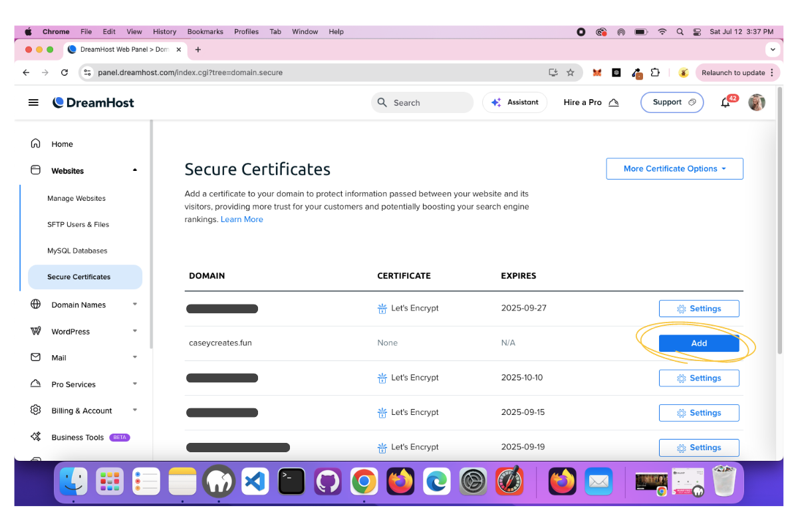This screenshot has height=532, width=798.
Task: Click the DreamHost Web Panel tab
Action: tap(124, 49)
